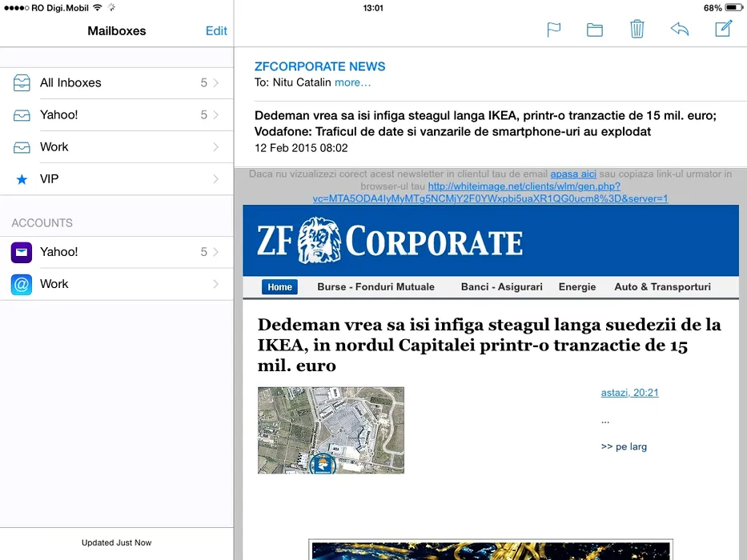Expand Work mailbox chevron under Mailboxes
The width and height of the screenshot is (747, 560).
coord(216,147)
